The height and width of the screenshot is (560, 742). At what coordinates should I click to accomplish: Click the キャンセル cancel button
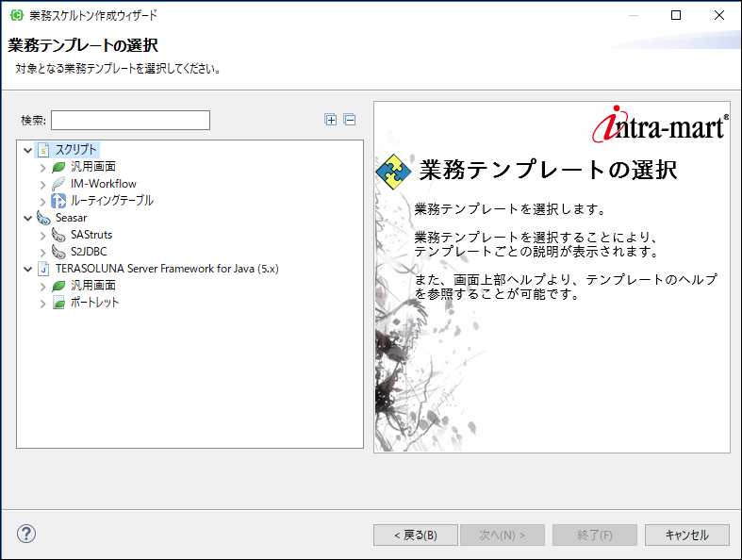click(x=687, y=535)
